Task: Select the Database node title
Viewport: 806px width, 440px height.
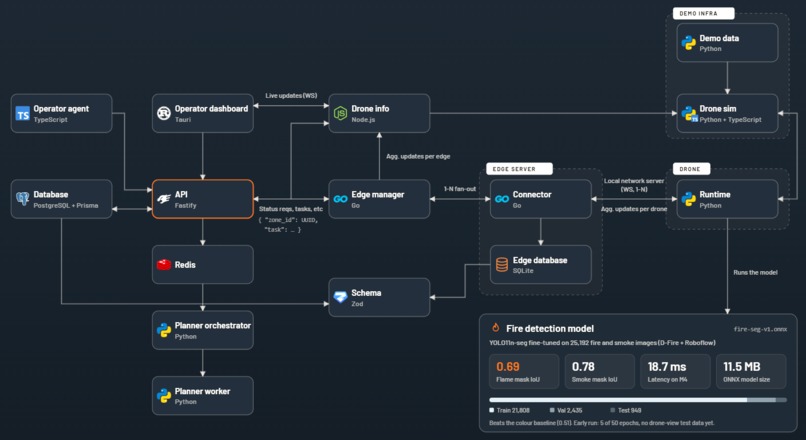Action: (51, 195)
